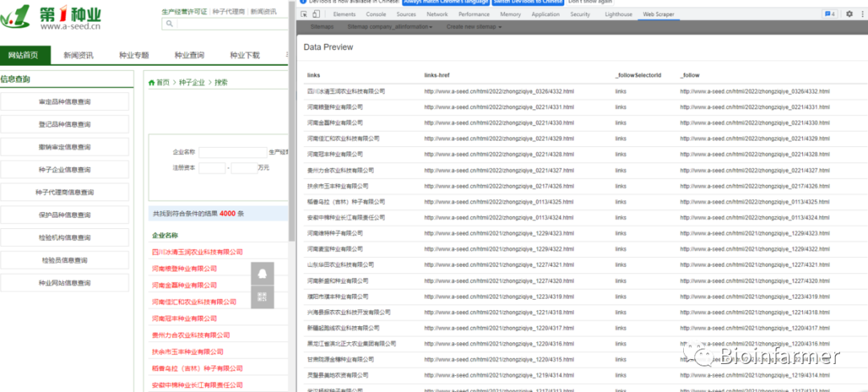Expand the Create new sitemap dropdown
Screen dimensions: 868x392
click(x=473, y=27)
